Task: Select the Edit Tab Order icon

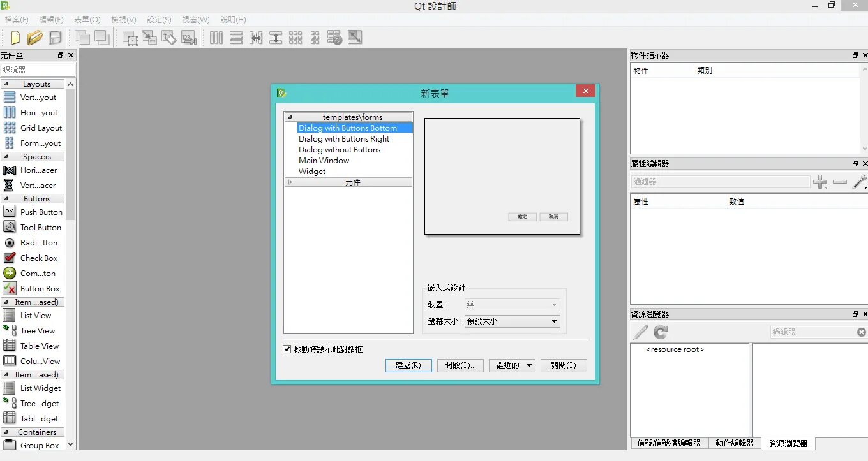Action: [x=188, y=38]
